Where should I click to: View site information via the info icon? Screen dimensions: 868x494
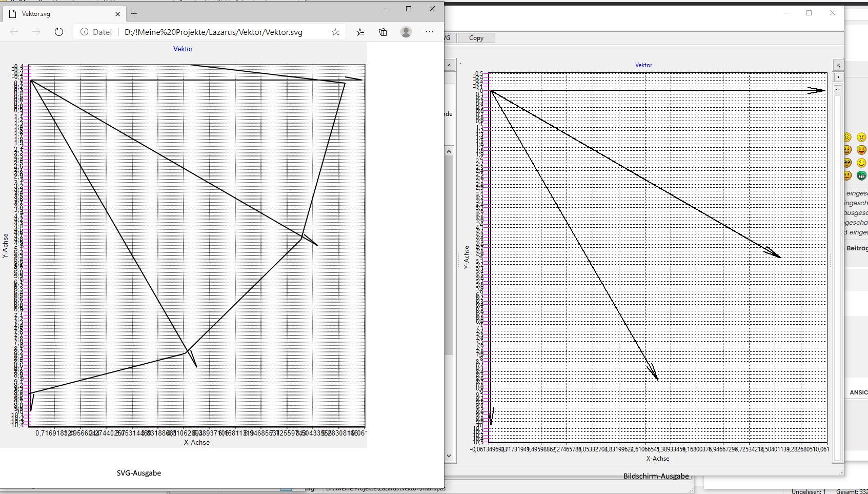tap(85, 32)
